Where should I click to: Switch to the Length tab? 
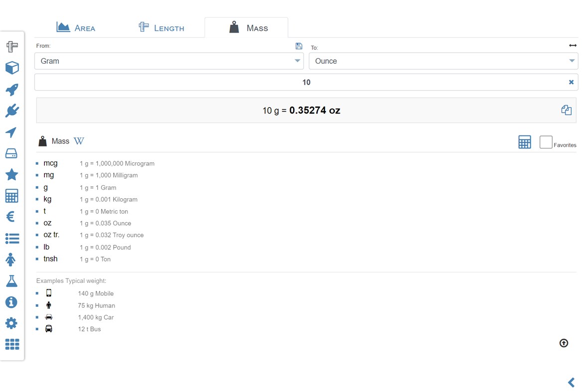tap(161, 28)
